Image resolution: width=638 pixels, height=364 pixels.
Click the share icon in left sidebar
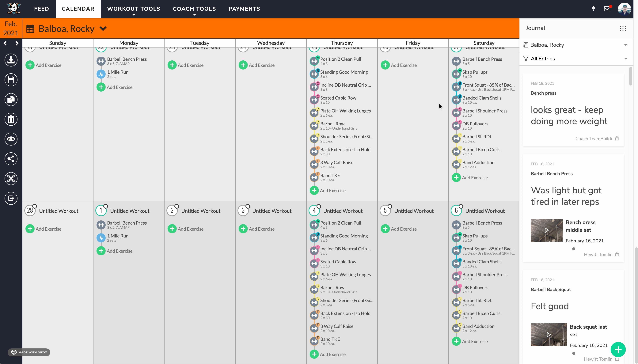(11, 159)
